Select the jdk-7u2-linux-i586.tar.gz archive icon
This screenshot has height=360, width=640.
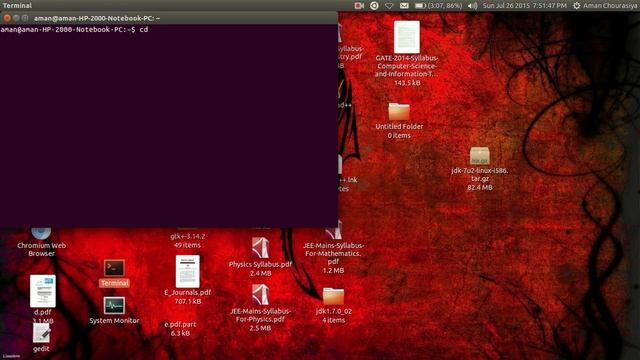point(480,156)
